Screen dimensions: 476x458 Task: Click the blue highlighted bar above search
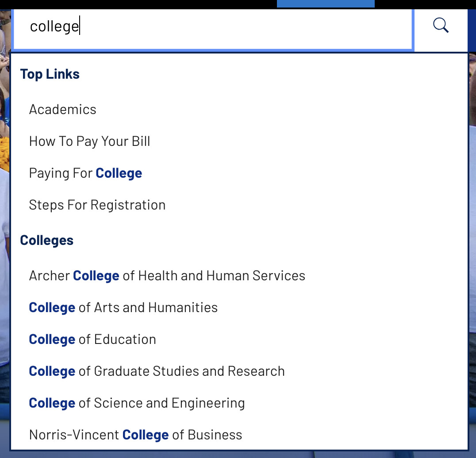(326, 4)
